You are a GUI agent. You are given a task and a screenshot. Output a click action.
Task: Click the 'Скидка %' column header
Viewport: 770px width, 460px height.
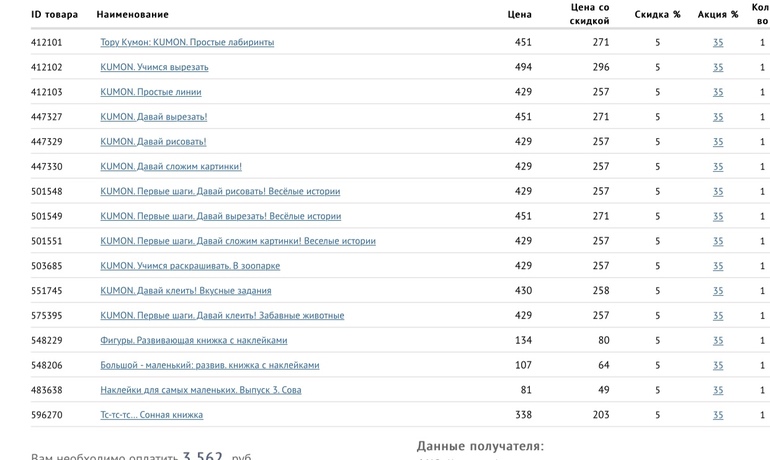[x=657, y=14]
